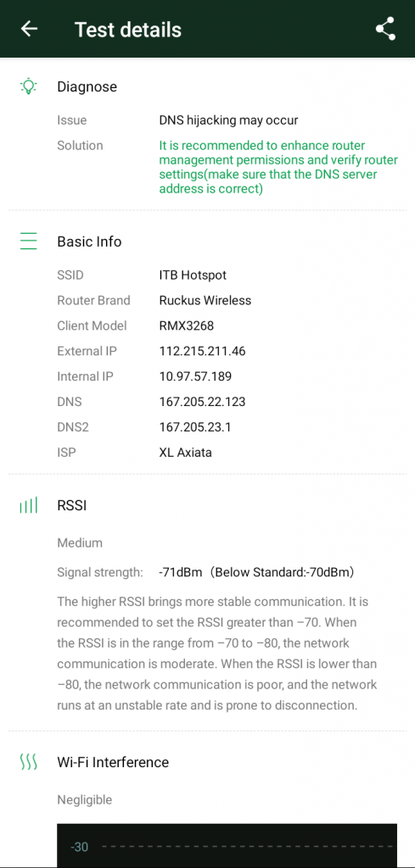Select the primary DNS 167.205.22.123
Image resolution: width=415 pixels, height=868 pixels.
pos(202,402)
